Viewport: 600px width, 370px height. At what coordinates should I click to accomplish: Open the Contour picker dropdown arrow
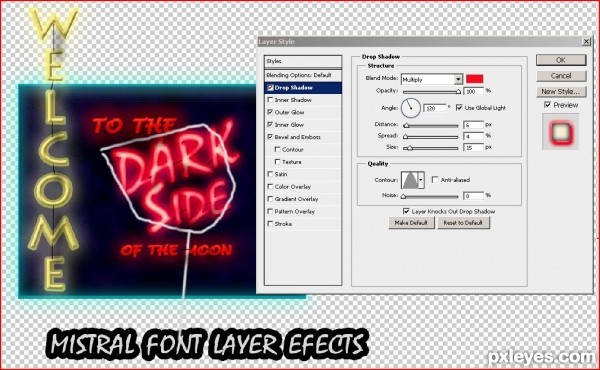[421, 180]
